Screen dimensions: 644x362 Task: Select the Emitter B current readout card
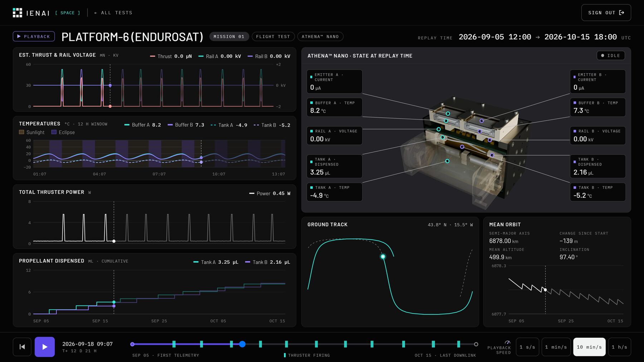(597, 81)
